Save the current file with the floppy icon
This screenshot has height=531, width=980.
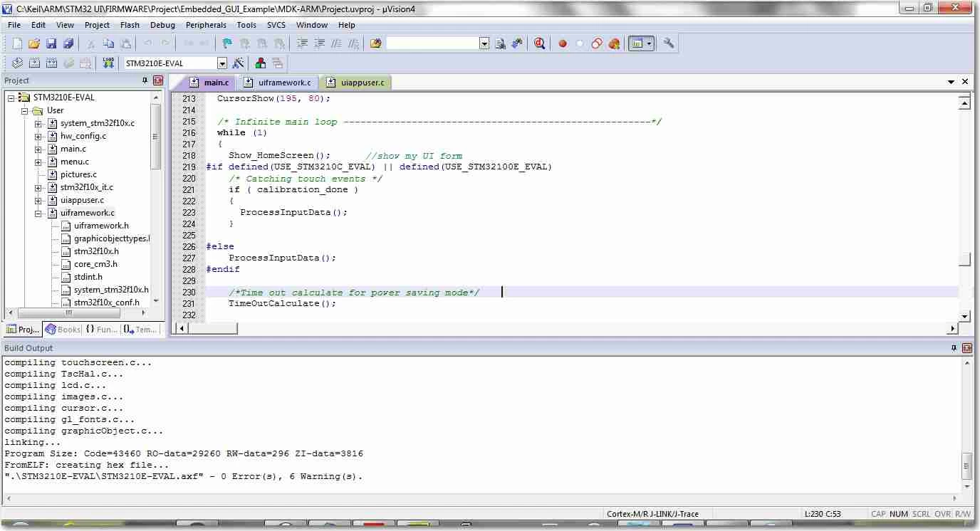pos(51,43)
